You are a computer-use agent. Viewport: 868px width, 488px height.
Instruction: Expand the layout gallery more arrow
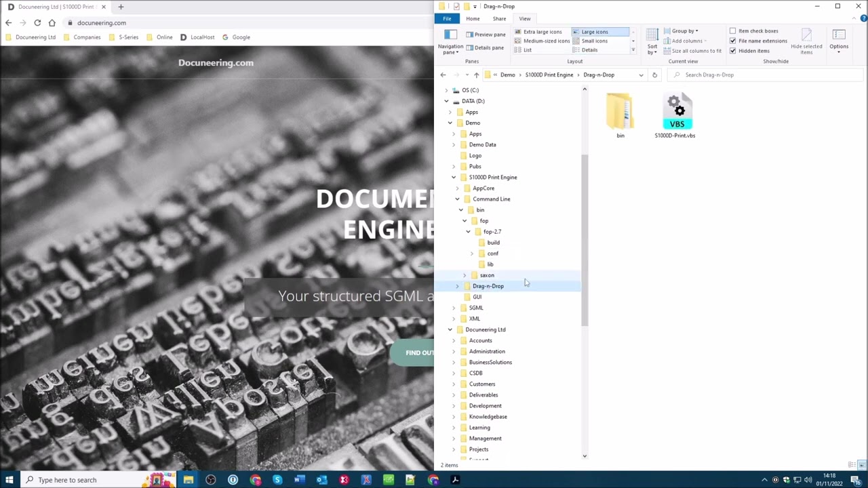pos(633,49)
